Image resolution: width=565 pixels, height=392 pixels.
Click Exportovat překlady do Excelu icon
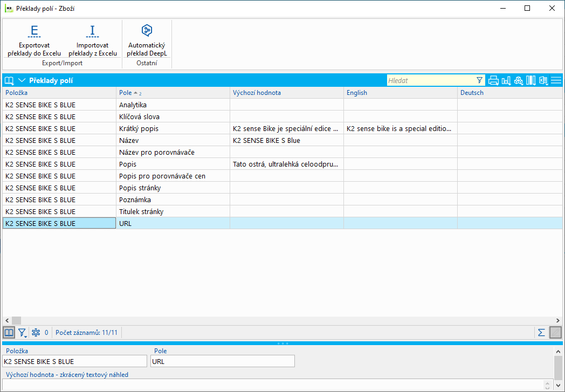[x=34, y=31]
